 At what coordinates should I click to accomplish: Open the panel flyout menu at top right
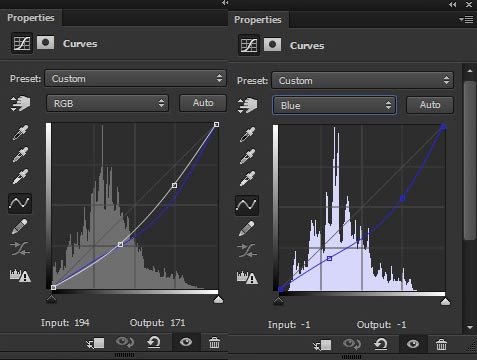click(x=467, y=20)
